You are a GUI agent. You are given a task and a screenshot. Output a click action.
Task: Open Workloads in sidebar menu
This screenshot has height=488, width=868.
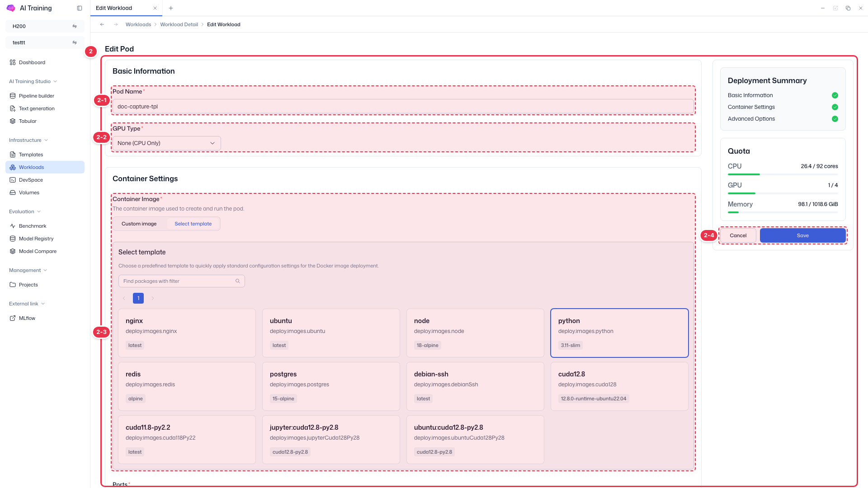45,167
